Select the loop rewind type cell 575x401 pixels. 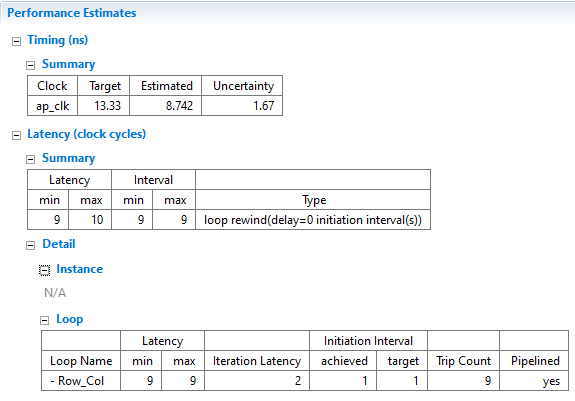pyautogui.click(x=313, y=220)
